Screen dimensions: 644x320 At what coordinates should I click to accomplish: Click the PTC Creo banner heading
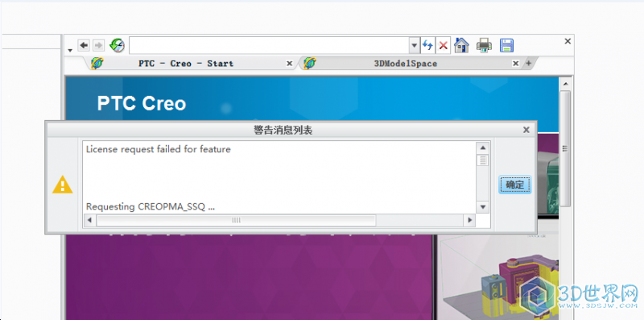[x=142, y=104]
